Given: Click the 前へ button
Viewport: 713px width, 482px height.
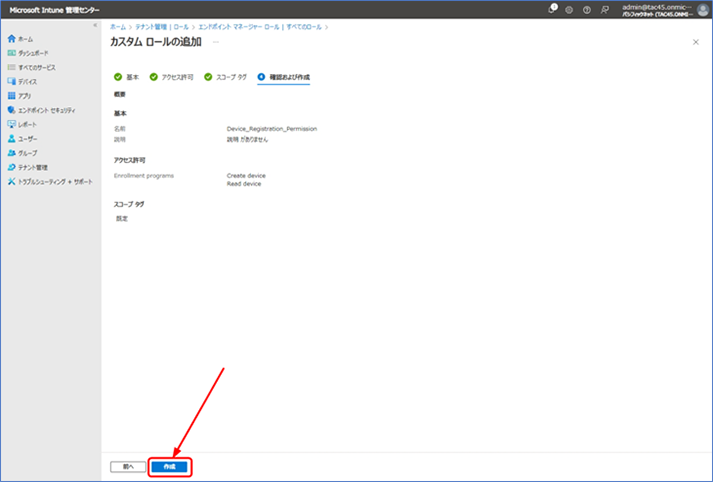Looking at the screenshot, I should 128,467.
